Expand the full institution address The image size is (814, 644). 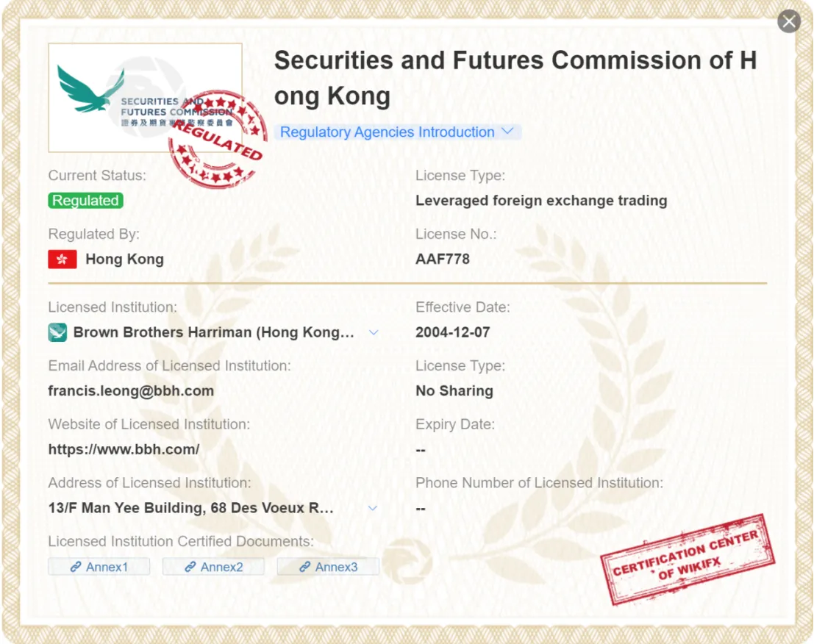[x=373, y=508]
